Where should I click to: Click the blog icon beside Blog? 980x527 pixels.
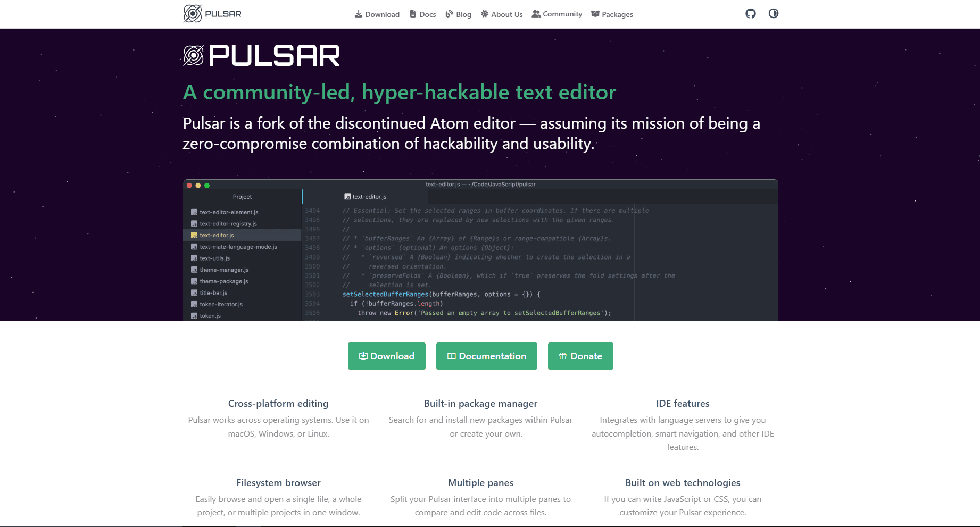(x=450, y=14)
